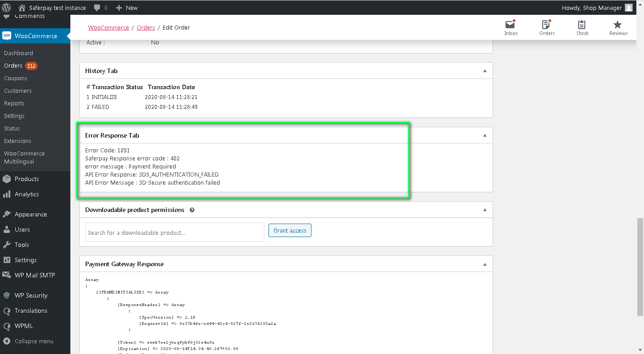Screen dimensions: 644x354
Task: Open Coupons in WooCommerce submenu
Action: click(16, 78)
